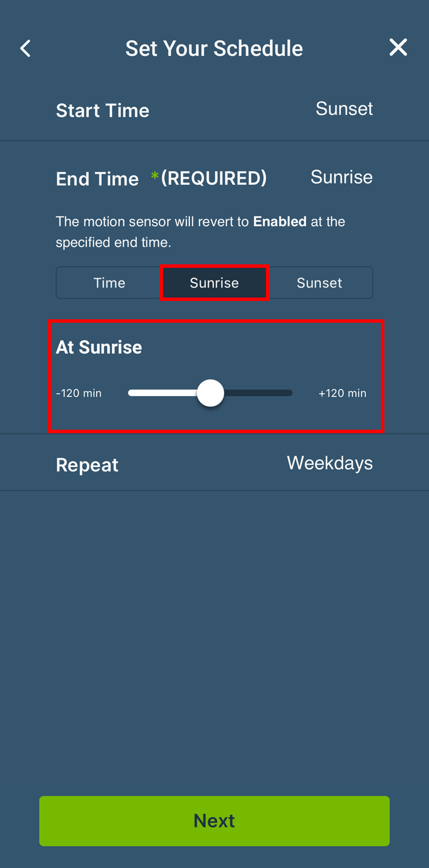Tap the Set Your Schedule title
The image size is (429, 868).
coord(214,49)
